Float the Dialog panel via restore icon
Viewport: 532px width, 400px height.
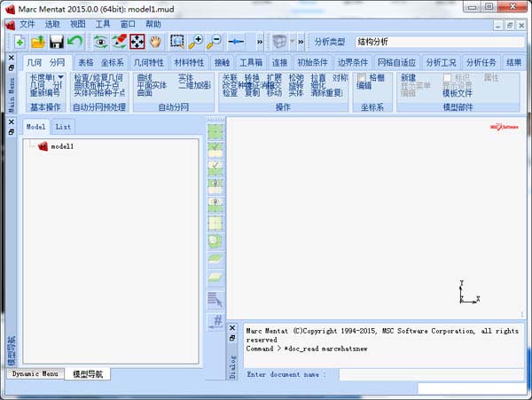click(232, 338)
